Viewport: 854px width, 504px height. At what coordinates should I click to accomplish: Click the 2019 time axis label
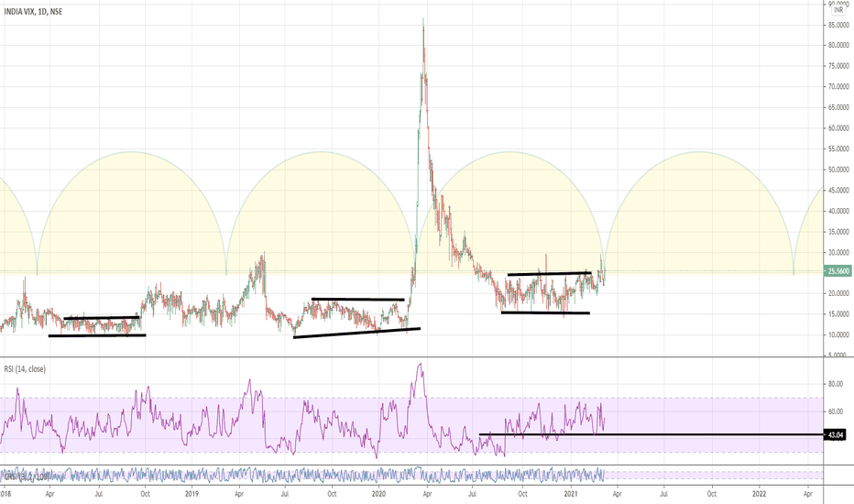192,494
